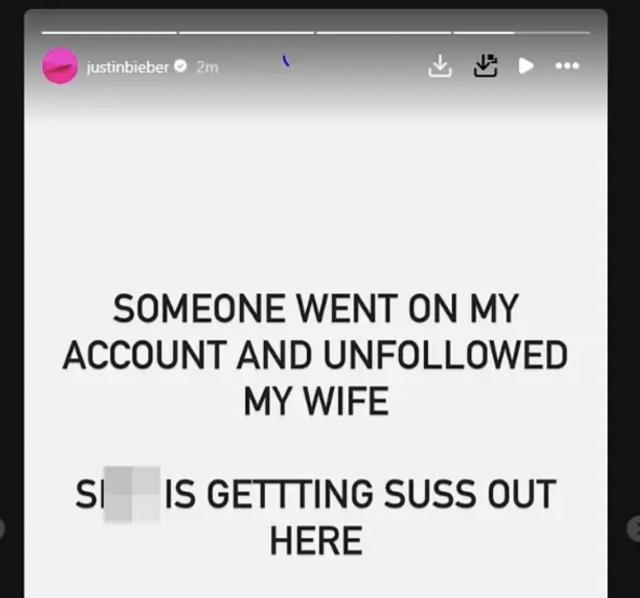Click the 'MY WIFE' text
The image size is (640, 598).
tap(316, 401)
